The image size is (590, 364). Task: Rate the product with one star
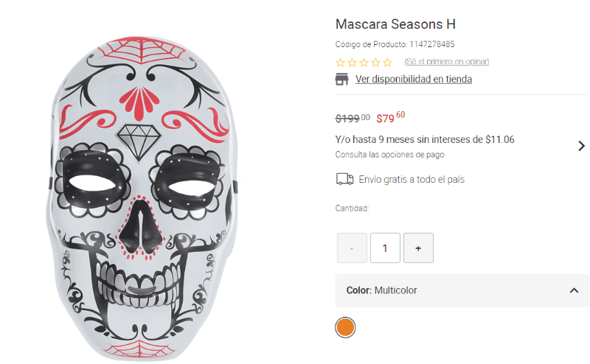coord(341,63)
